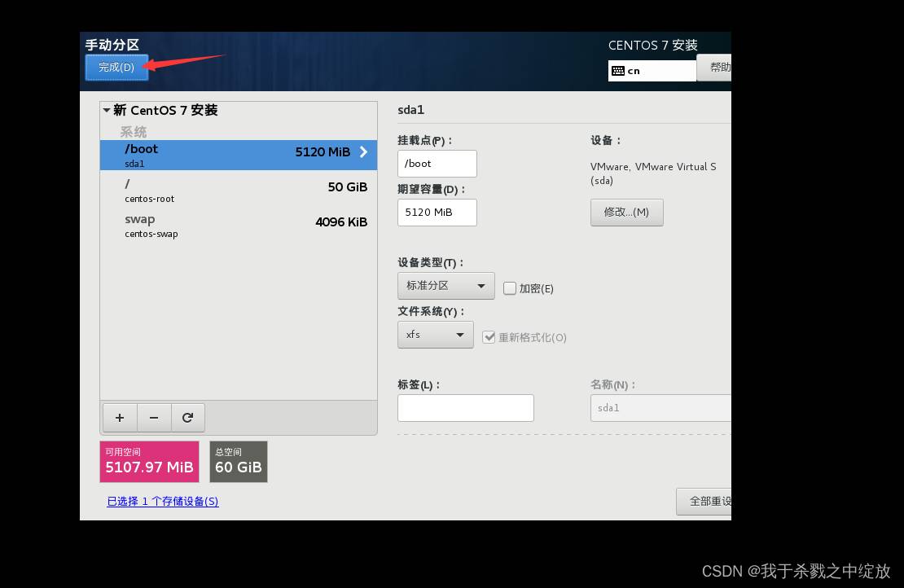Click the remove mount point minus button
Viewport: 904px width, 588px height.
click(x=154, y=418)
